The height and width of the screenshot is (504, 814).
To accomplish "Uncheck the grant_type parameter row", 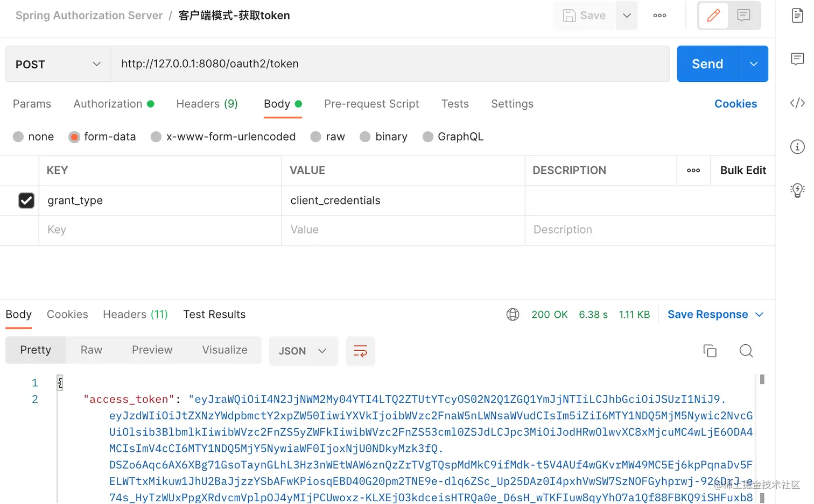I will [26, 200].
